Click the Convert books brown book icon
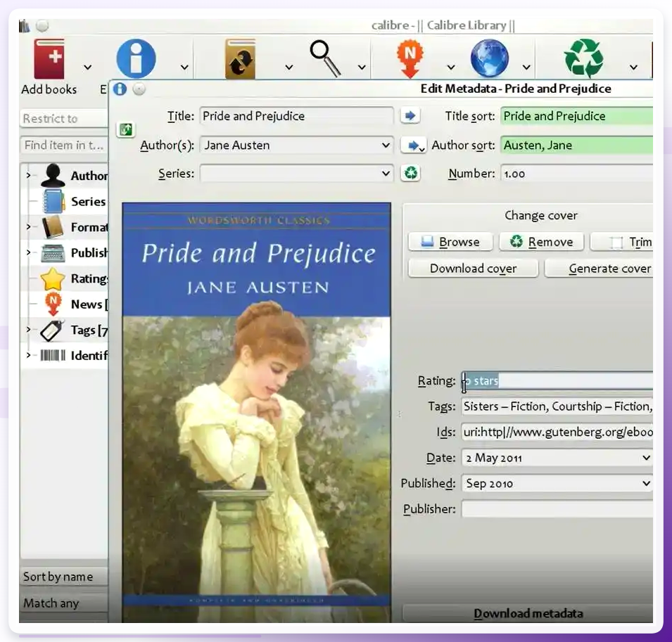This screenshot has height=642, width=672. tap(241, 59)
